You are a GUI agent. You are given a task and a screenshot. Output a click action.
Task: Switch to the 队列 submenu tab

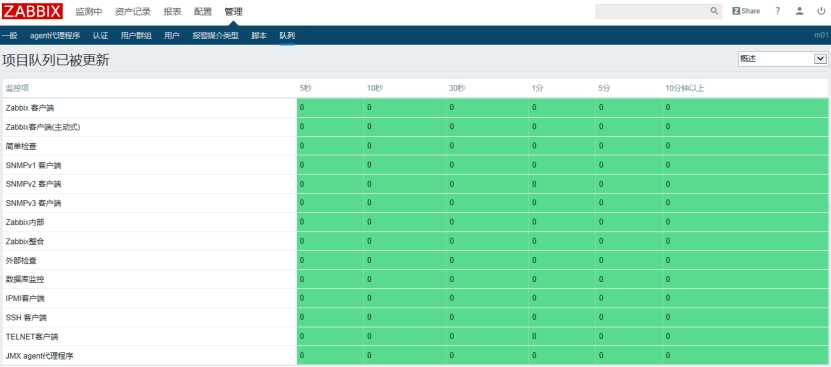tap(287, 36)
